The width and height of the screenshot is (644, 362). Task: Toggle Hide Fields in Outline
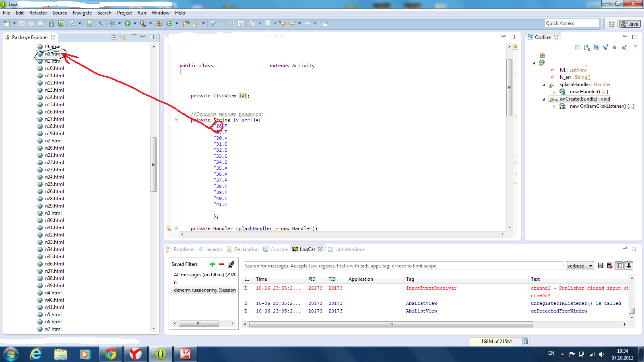coord(596,47)
